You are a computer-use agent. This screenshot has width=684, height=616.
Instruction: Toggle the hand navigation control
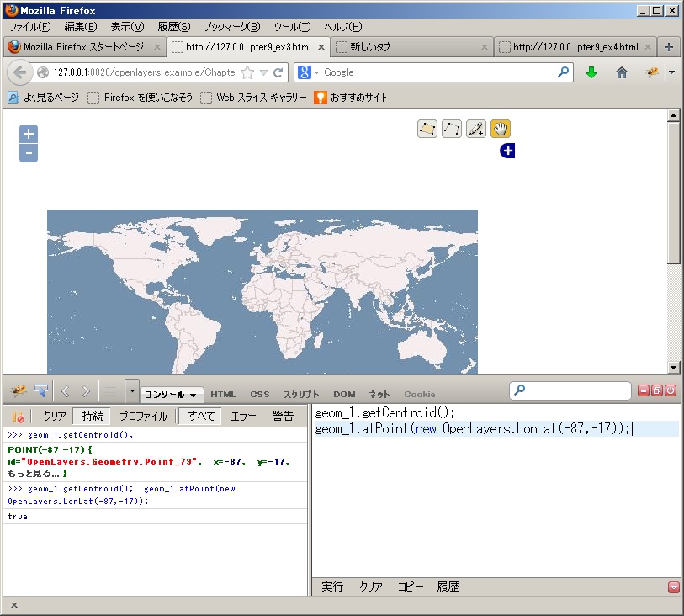point(501,129)
